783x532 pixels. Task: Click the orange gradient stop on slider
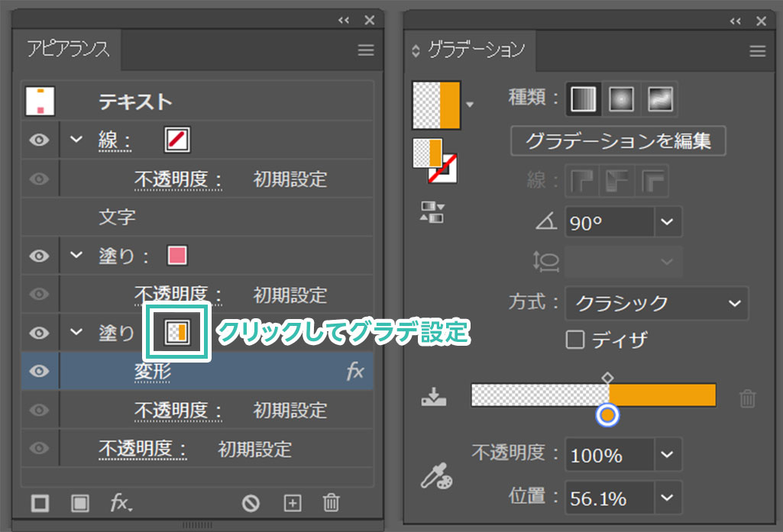click(x=608, y=414)
